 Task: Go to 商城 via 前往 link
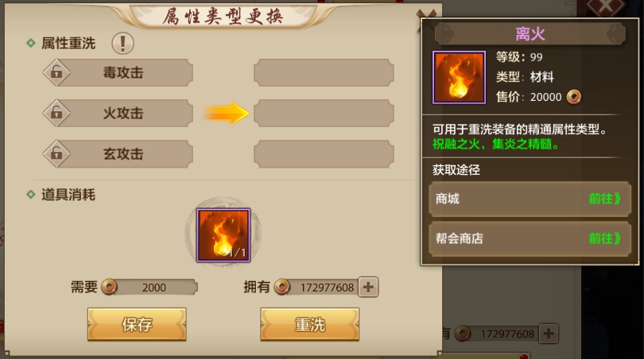click(x=604, y=199)
